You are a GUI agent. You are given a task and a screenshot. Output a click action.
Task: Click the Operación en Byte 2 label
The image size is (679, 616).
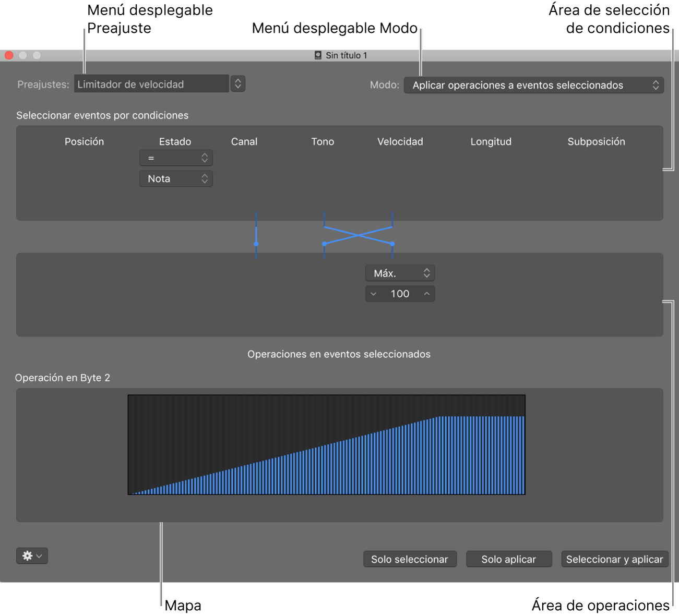point(63,378)
